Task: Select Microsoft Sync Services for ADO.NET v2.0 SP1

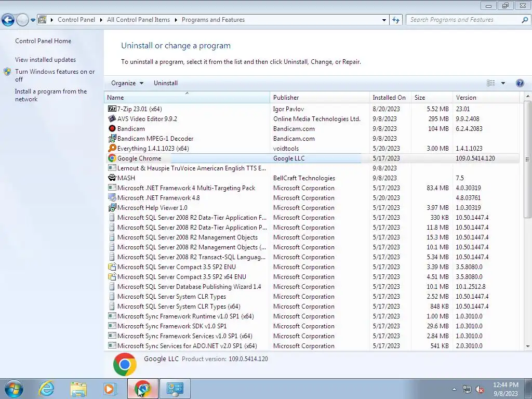Action: coord(312,345)
